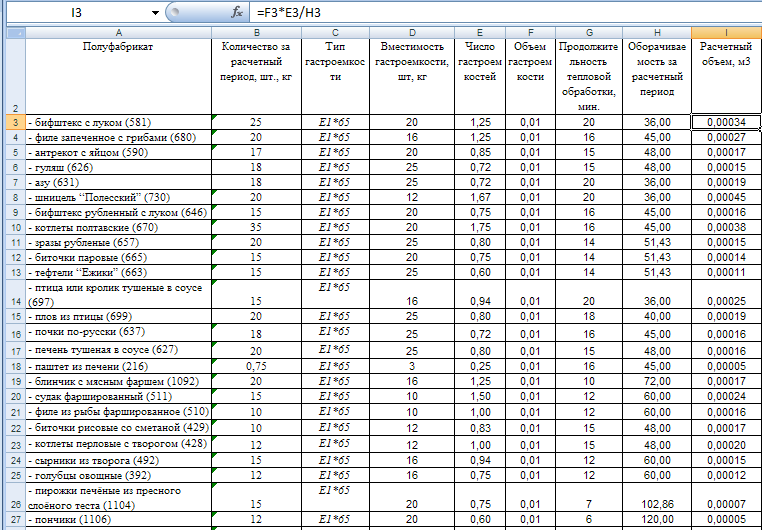Select cell "бифштекс рубленный с луком (646)"
Image resolution: width=762 pixels, height=530 pixels.
(x=119, y=213)
